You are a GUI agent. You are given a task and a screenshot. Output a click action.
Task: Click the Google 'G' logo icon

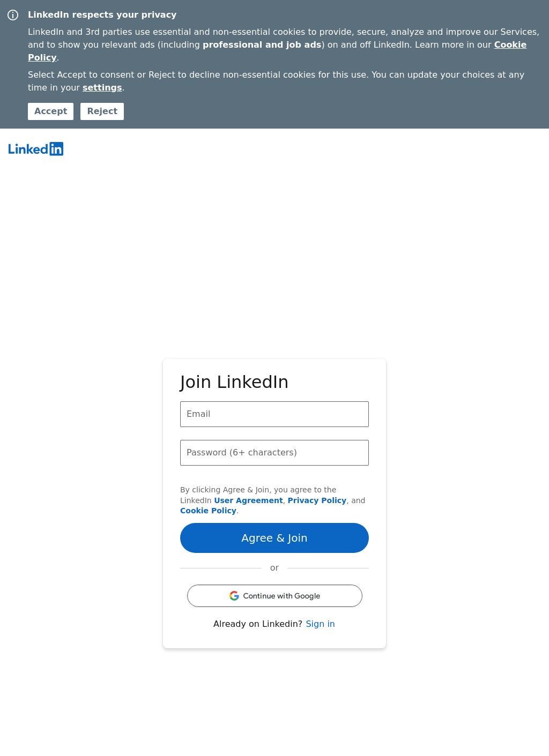(234, 596)
